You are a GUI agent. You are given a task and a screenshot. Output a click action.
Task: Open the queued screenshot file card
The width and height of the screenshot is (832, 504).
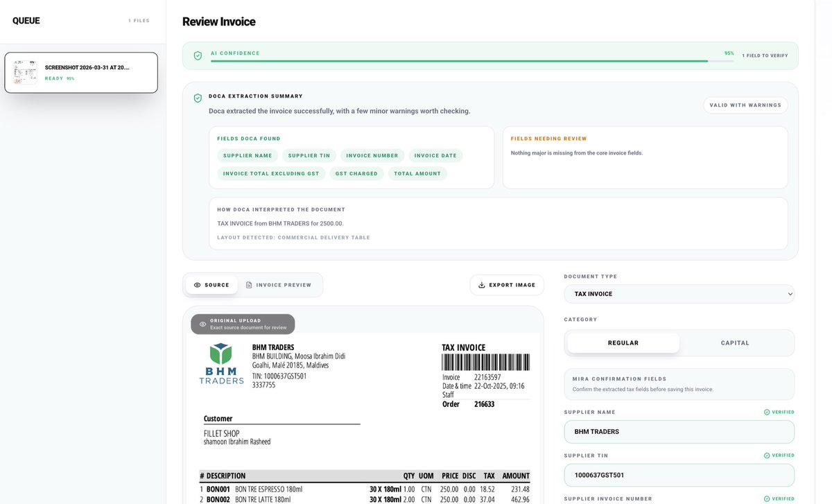(x=81, y=73)
